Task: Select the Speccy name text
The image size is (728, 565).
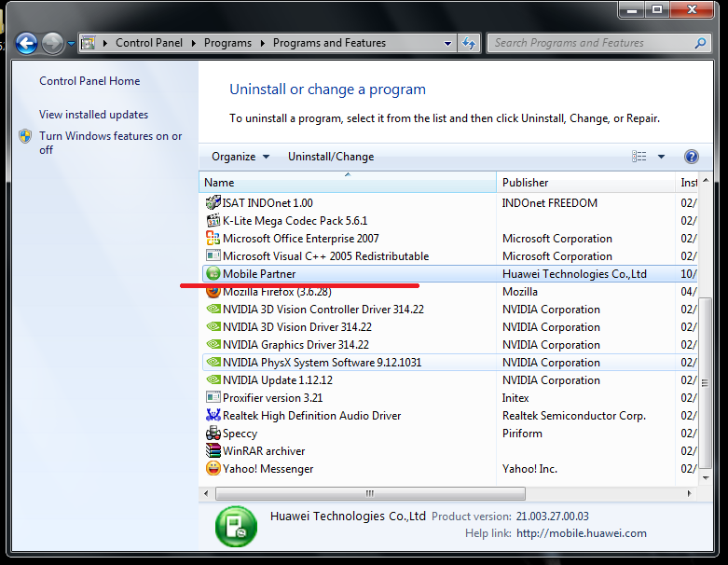Action: click(240, 434)
